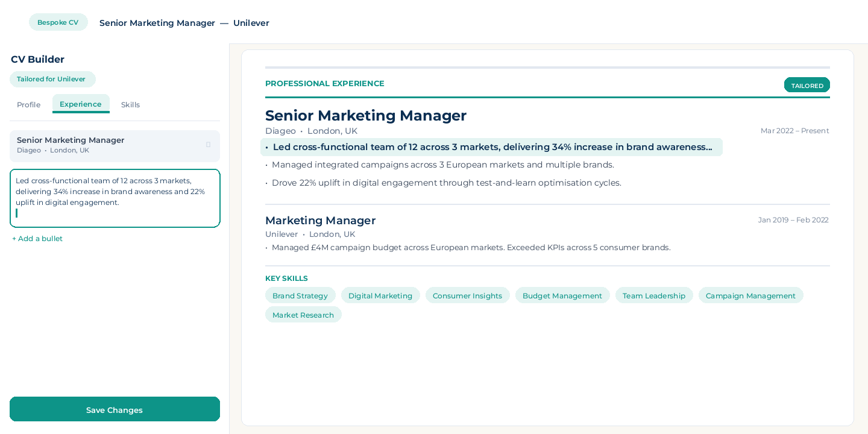The height and width of the screenshot is (434, 868).
Task: Add a new bullet point
Action: [x=37, y=239]
